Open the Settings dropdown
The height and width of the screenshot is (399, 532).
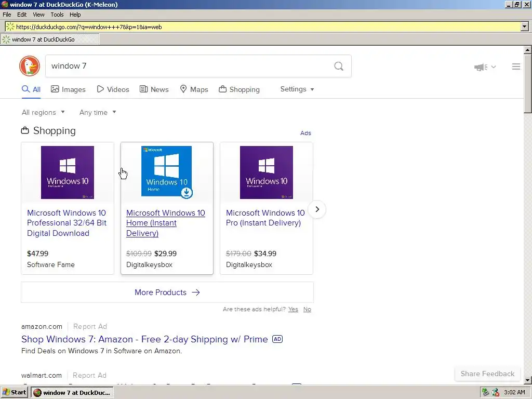point(297,89)
